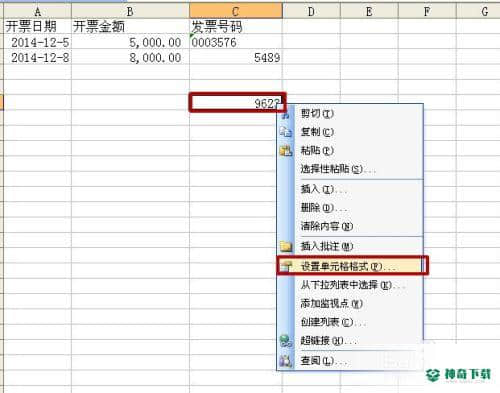The height and width of the screenshot is (393, 500).
Task: Select the cell with amount 8,000.00
Action: click(130, 58)
